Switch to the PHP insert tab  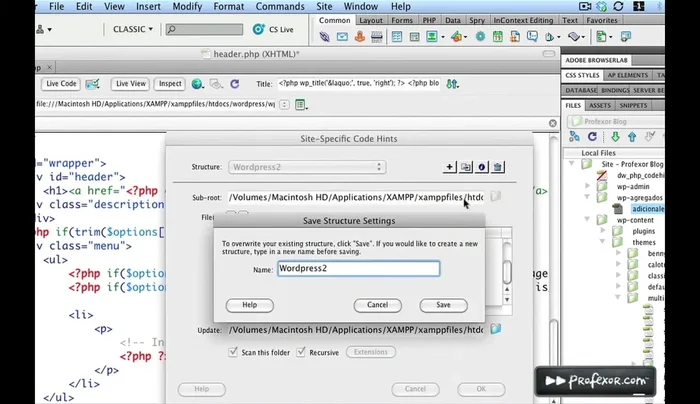(429, 21)
